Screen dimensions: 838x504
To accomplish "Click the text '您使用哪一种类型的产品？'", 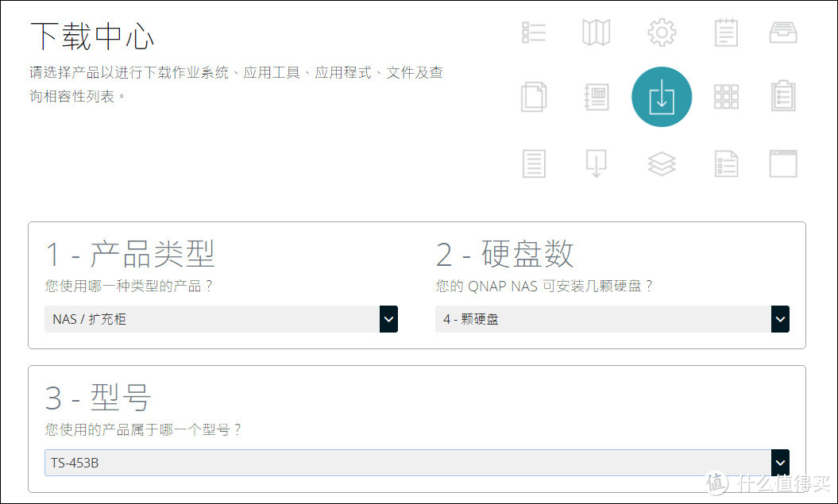I will pos(128,287).
